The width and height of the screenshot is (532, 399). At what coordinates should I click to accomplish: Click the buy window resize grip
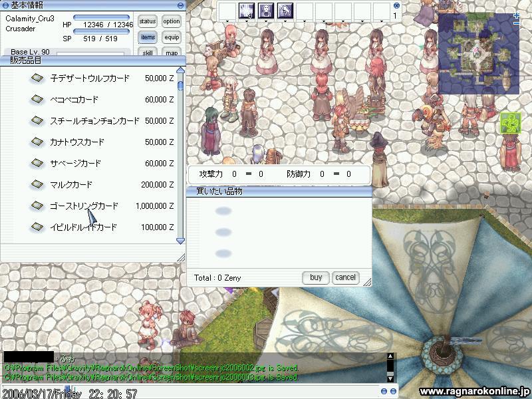367,282
